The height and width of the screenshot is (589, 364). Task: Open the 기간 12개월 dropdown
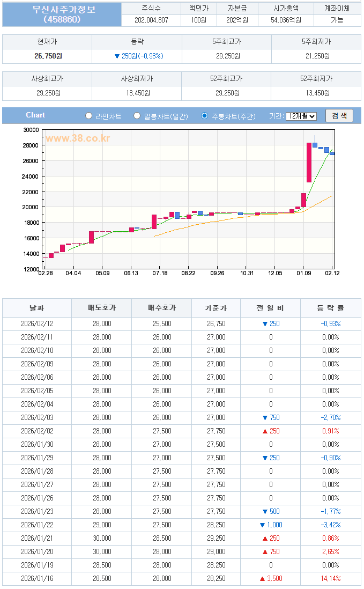point(301,116)
